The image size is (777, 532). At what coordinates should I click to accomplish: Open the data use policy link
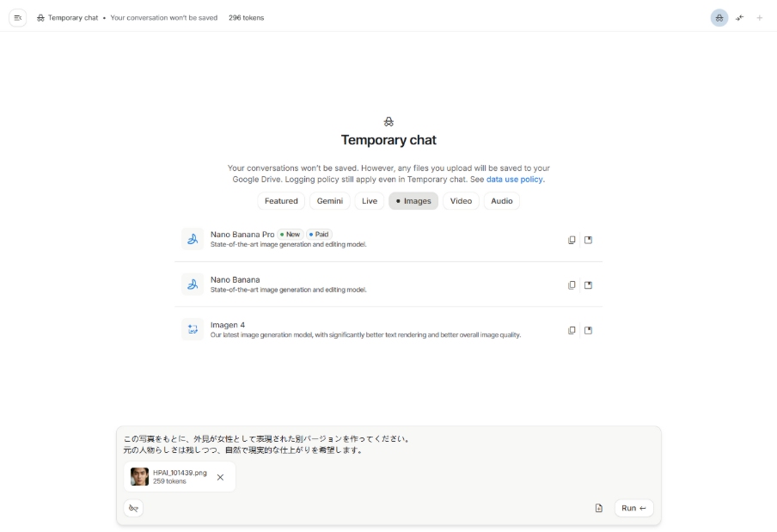[x=514, y=179]
